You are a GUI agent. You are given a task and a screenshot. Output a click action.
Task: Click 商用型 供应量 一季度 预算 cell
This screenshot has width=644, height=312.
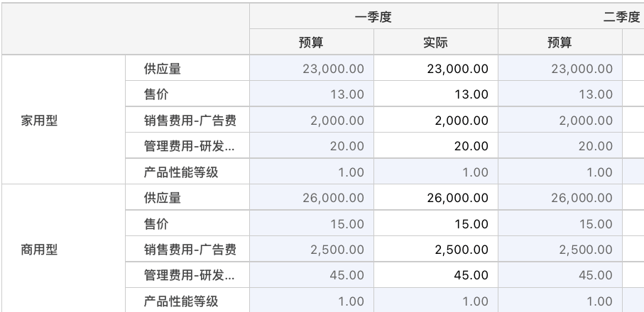pyautogui.click(x=311, y=197)
